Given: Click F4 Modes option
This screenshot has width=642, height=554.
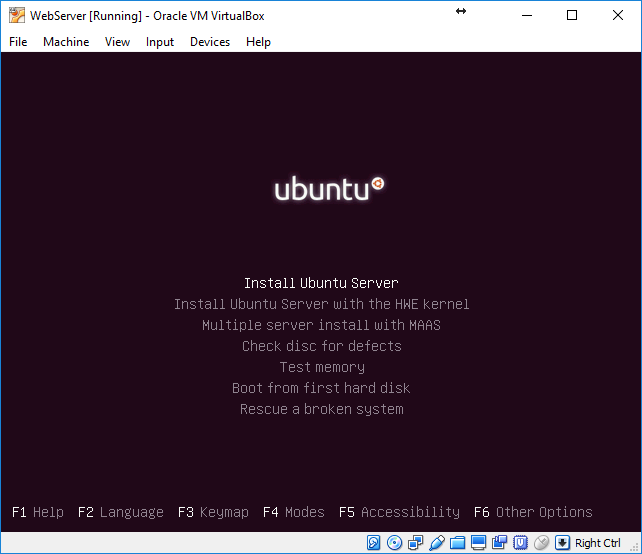Looking at the screenshot, I should (x=294, y=512).
